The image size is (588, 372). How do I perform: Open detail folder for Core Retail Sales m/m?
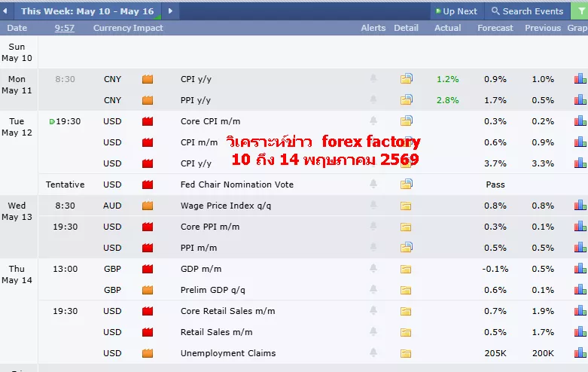[x=406, y=311]
